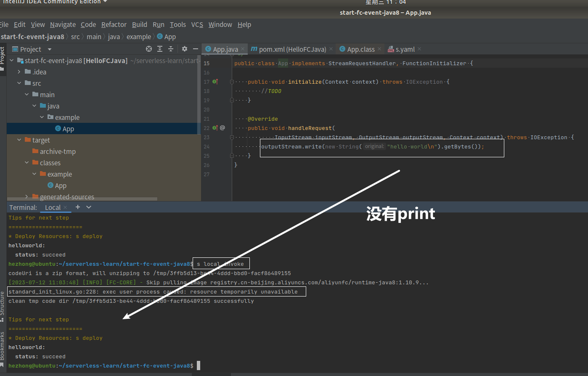
Task: Open the Run menu
Action: click(159, 24)
